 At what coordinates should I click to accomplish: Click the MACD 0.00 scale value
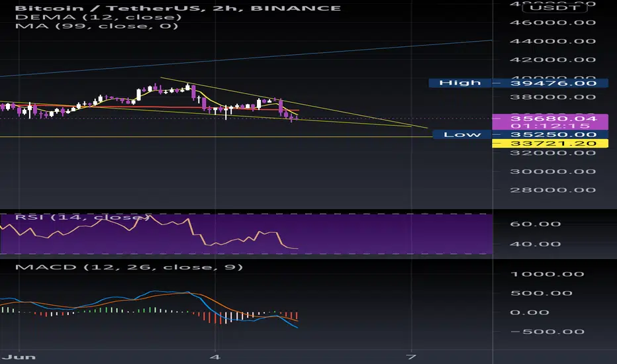(530, 312)
